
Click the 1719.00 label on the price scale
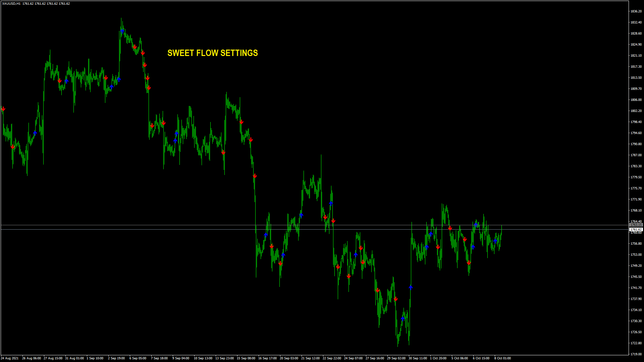(636, 354)
